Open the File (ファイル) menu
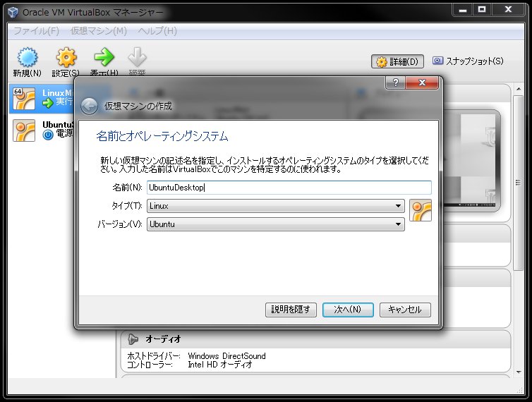This screenshot has height=402, width=532. pyautogui.click(x=36, y=31)
